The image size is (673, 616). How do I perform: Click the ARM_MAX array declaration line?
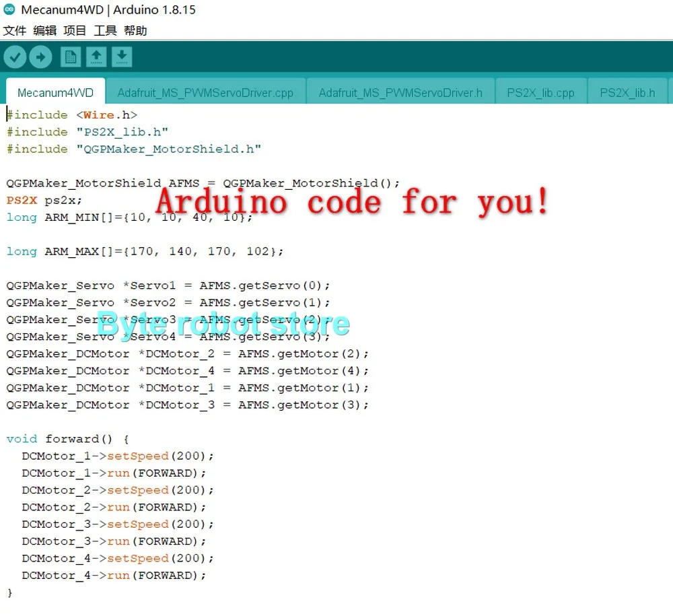(x=145, y=251)
